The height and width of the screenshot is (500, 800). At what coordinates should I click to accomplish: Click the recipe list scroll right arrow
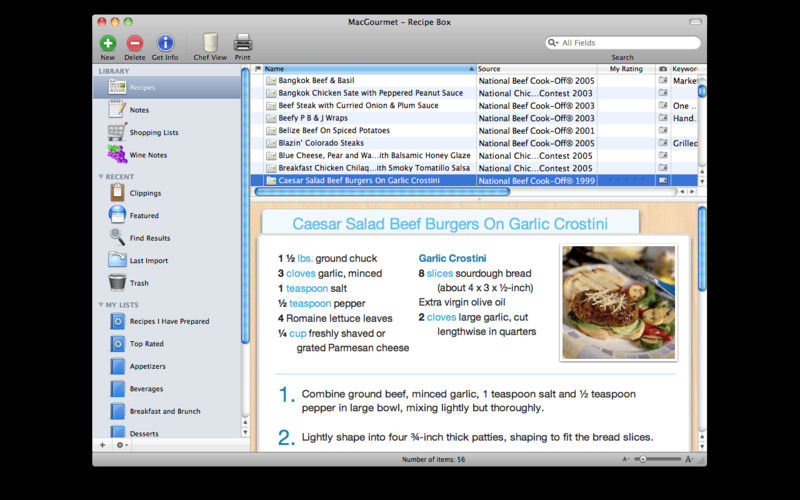[692, 192]
